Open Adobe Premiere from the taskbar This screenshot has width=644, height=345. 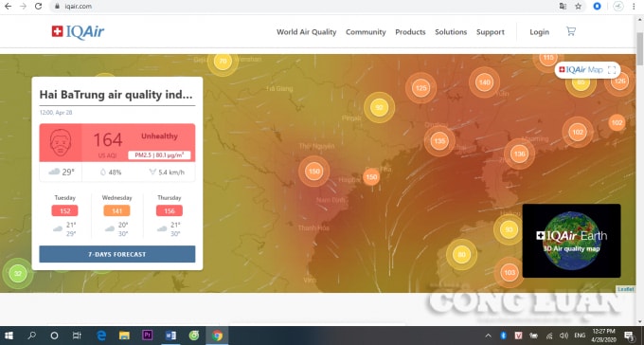[x=147, y=336]
